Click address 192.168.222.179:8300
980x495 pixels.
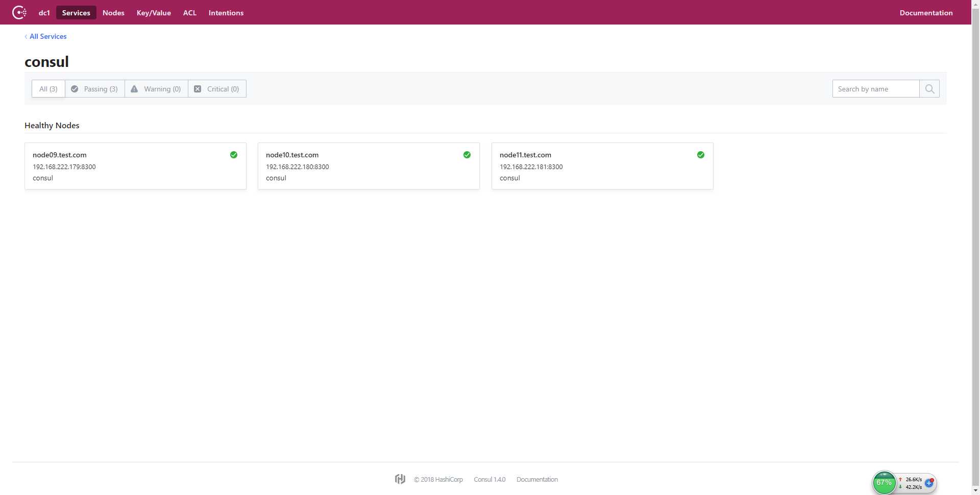pos(64,167)
